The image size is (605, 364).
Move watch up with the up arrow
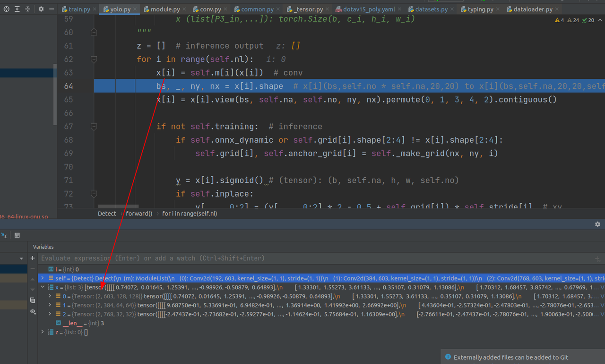click(x=33, y=279)
